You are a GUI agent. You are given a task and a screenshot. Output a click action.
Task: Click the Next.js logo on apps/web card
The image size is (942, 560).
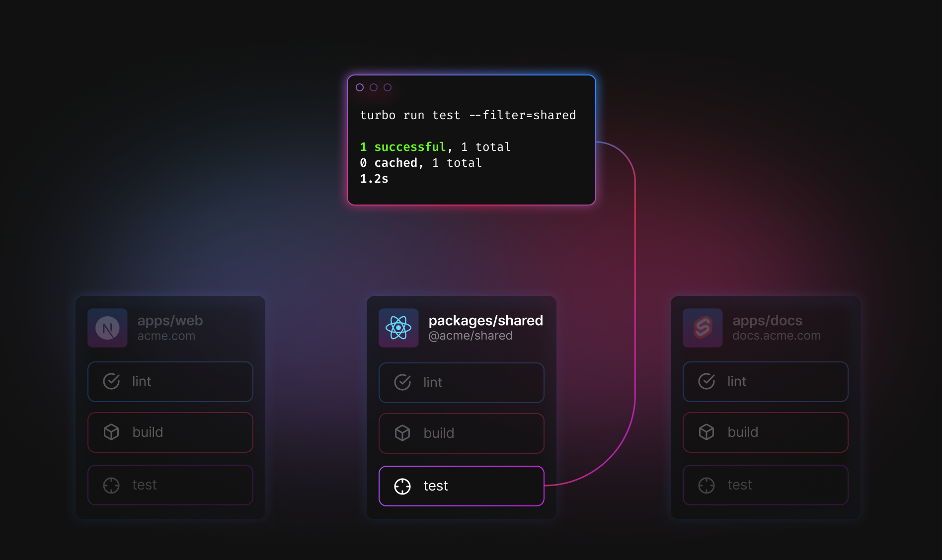[107, 328]
